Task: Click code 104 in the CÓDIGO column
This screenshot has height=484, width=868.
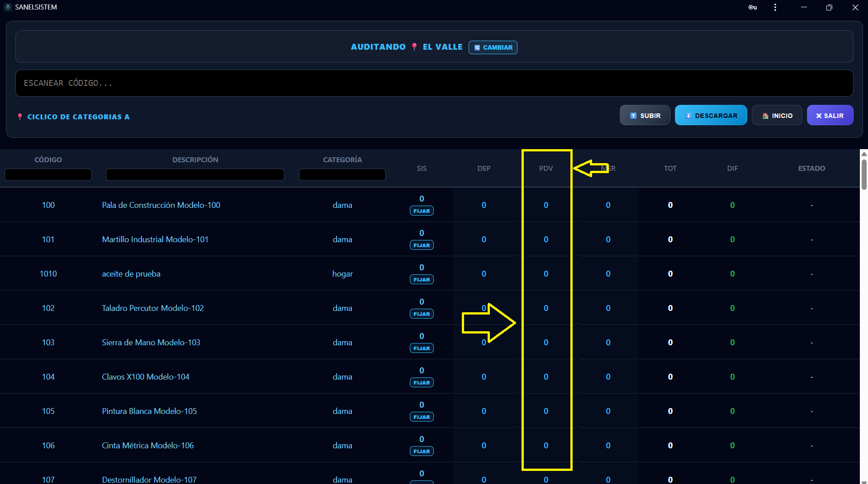Action: click(x=48, y=377)
